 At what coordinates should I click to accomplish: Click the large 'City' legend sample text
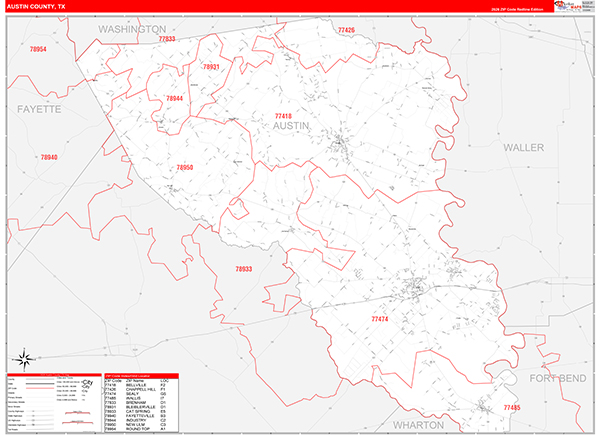(88, 383)
